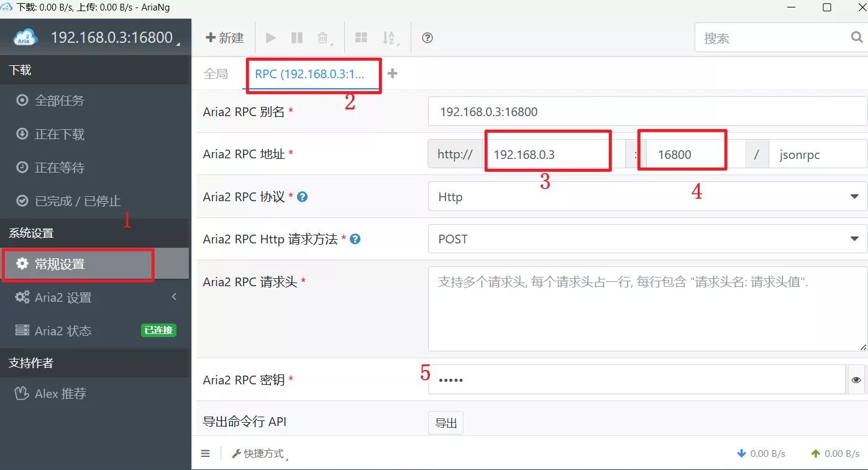The width and height of the screenshot is (868, 470).
Task: Edit the RPC port 16800 field
Action: click(x=696, y=154)
